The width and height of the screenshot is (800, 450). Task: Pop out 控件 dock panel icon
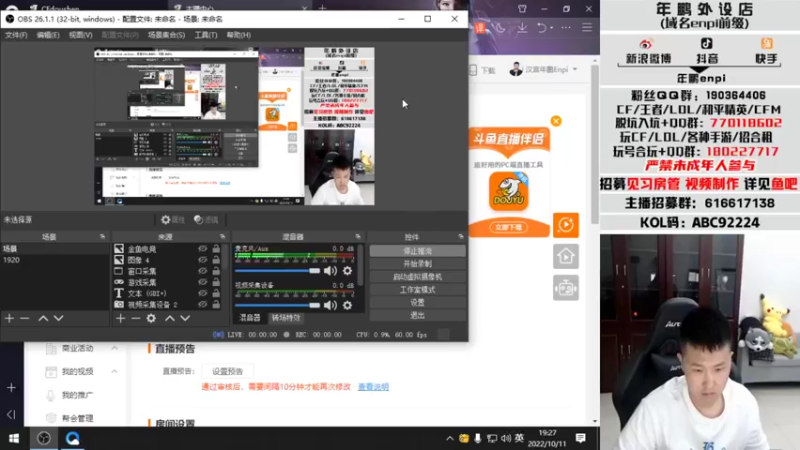click(x=461, y=237)
